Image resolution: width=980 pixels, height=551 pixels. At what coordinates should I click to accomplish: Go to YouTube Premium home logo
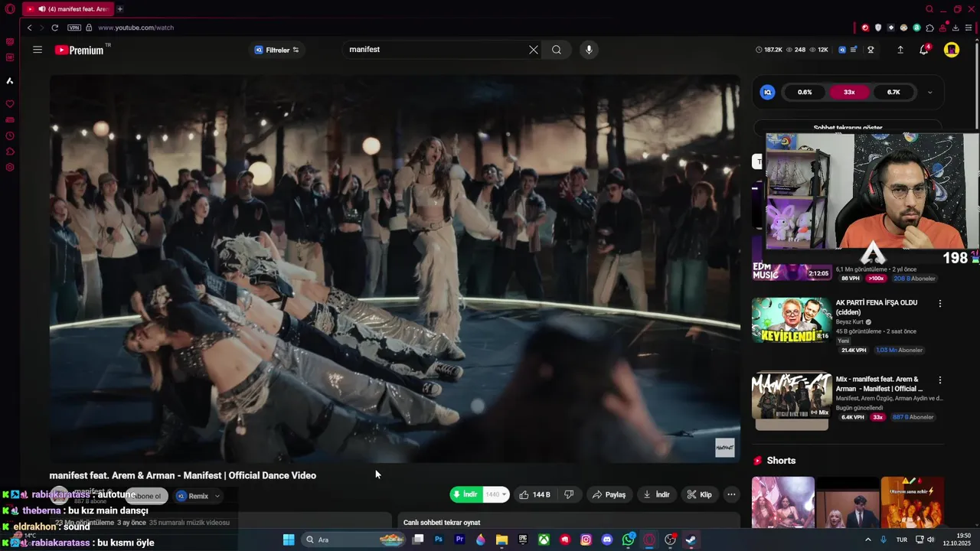click(79, 50)
